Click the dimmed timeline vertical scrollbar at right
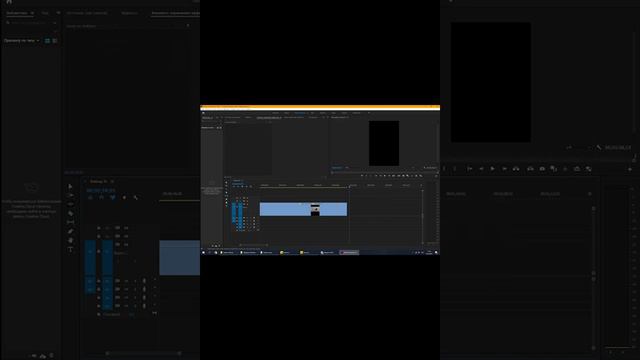Image resolution: width=640 pixels, height=360 pixels. [x=593, y=278]
